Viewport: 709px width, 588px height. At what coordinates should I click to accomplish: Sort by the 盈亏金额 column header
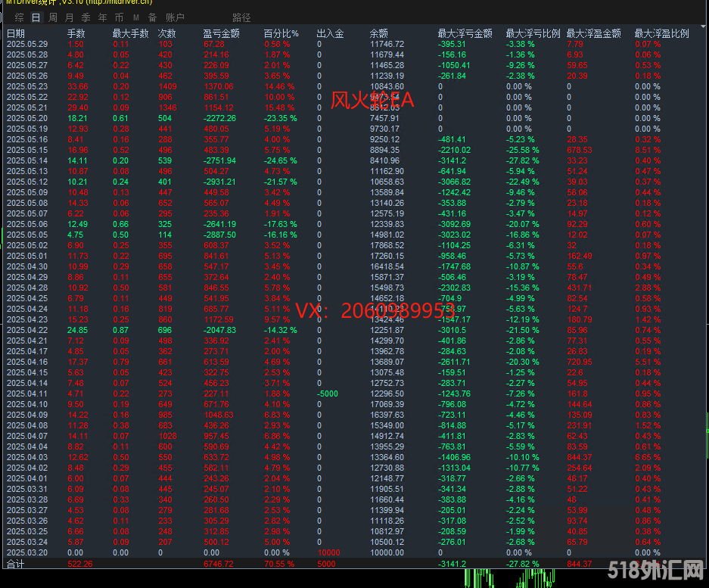pos(221,33)
